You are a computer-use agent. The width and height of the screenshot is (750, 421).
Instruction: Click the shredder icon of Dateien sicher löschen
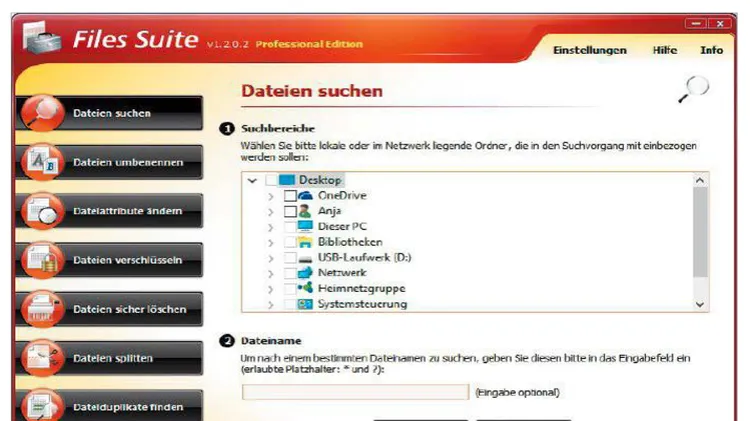pyautogui.click(x=42, y=309)
